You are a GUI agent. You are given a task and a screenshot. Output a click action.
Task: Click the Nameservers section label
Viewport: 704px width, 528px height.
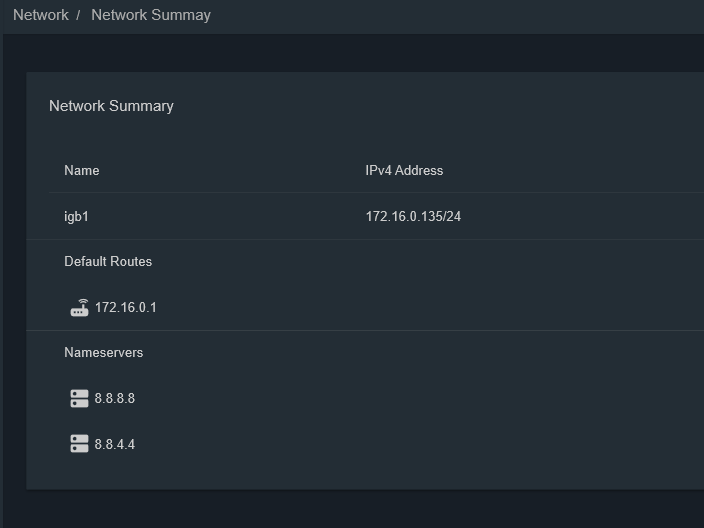click(x=104, y=352)
